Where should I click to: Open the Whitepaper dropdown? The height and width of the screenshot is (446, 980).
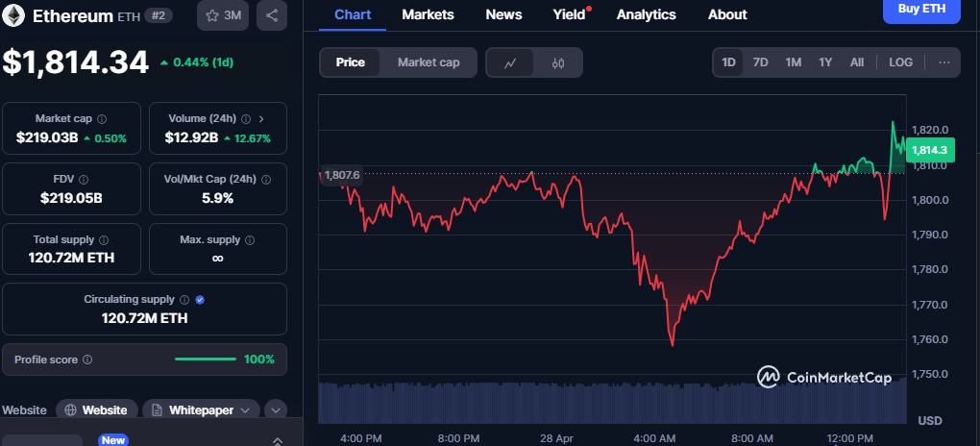(201, 410)
